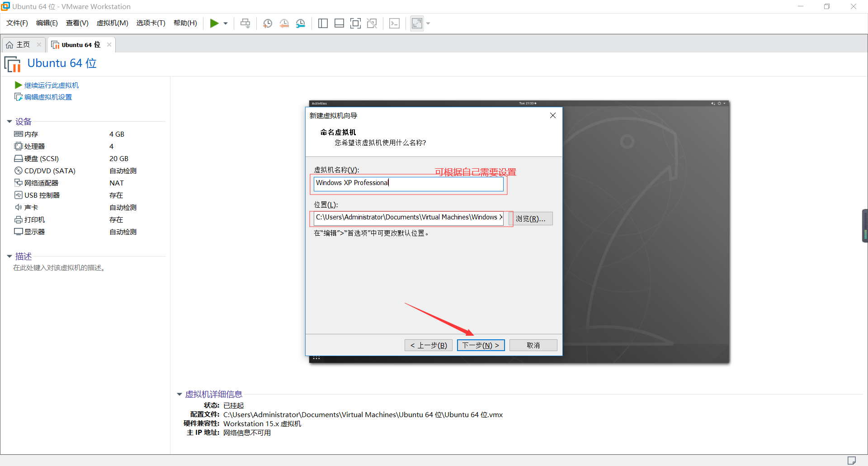Viewport: 868px width, 466px height.
Task: Click the message log icon in status bar
Action: 852,461
